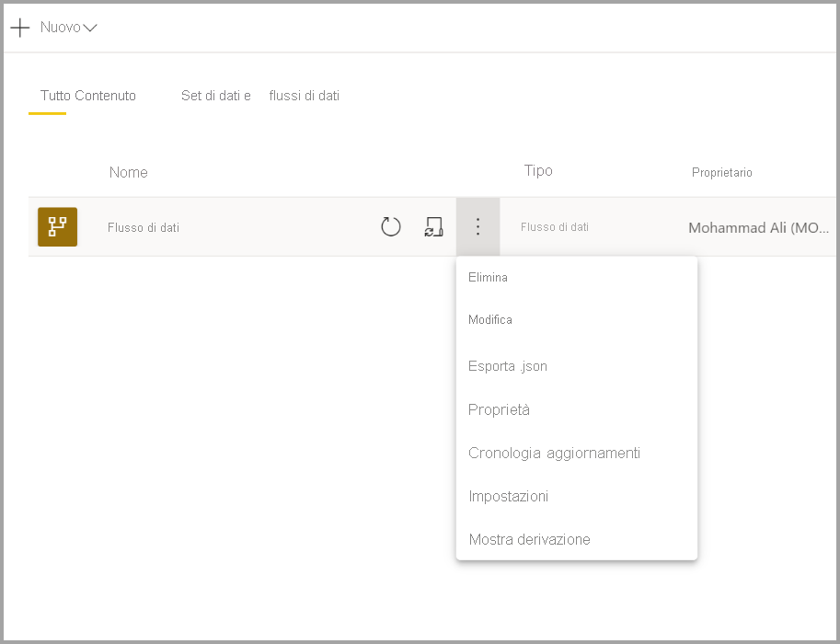Image resolution: width=840 pixels, height=644 pixels.
Task: Click the three-dot More options icon
Action: coord(478,226)
